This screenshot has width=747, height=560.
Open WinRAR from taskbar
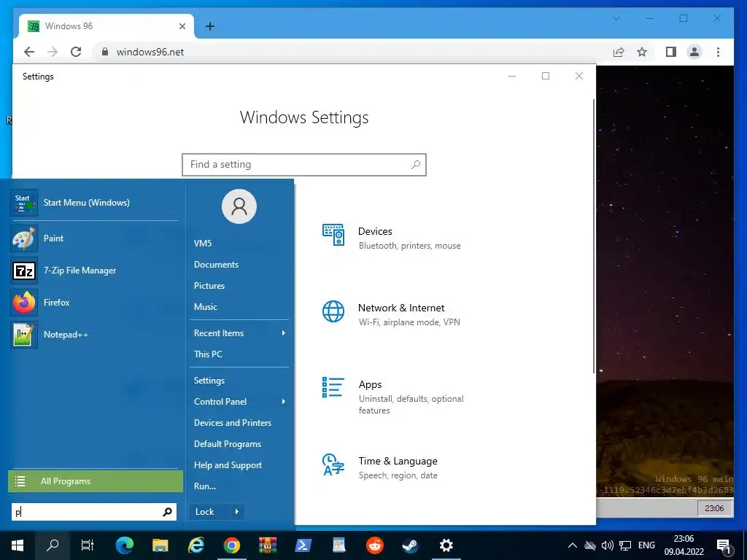coord(267,545)
